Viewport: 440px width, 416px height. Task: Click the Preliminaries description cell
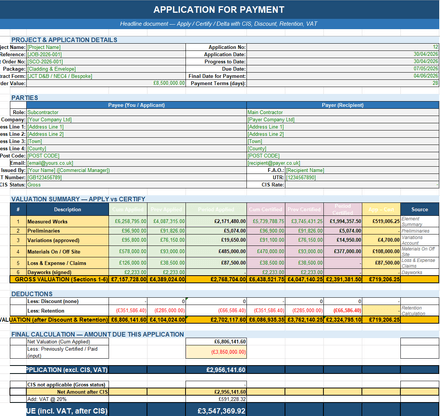[x=67, y=231]
